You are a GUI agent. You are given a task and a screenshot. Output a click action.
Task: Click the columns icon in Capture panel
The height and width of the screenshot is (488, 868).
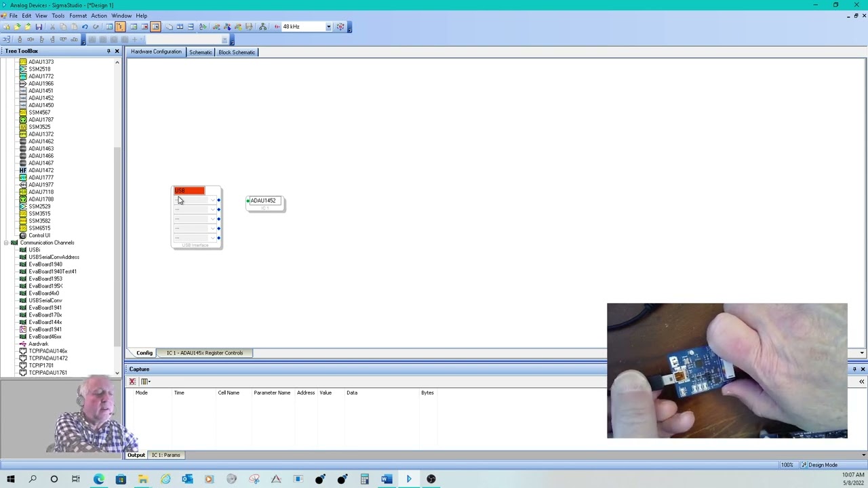[144, 382]
